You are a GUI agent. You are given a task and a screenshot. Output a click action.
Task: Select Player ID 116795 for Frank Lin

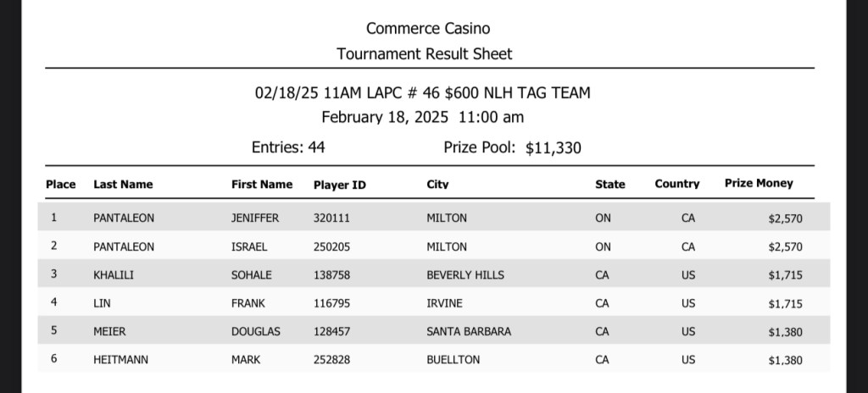pyautogui.click(x=331, y=303)
